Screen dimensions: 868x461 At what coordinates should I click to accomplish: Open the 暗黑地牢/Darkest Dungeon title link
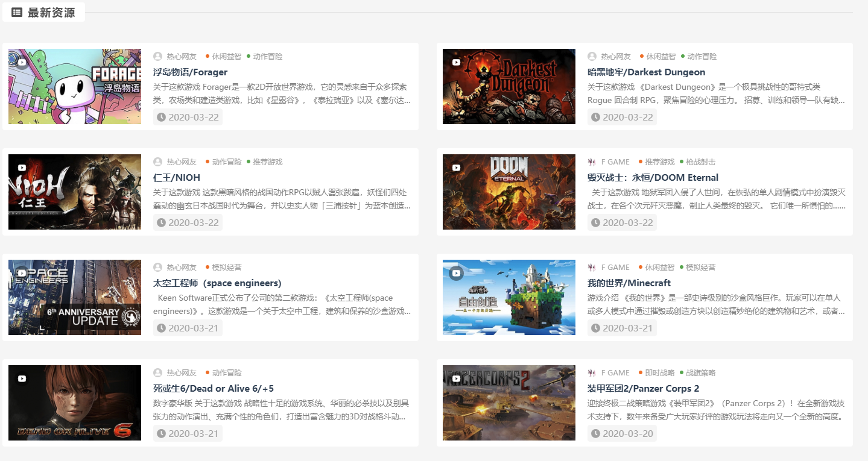(x=646, y=72)
